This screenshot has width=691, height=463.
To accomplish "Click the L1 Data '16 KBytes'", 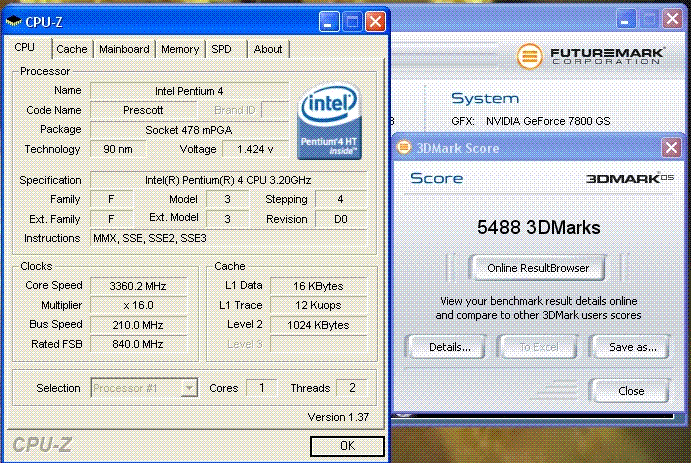I will [318, 286].
